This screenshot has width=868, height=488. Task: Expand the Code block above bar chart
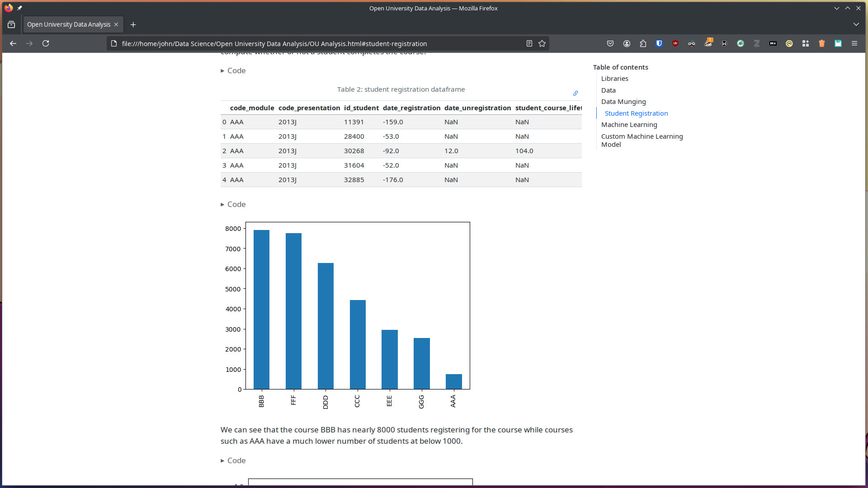(x=233, y=204)
